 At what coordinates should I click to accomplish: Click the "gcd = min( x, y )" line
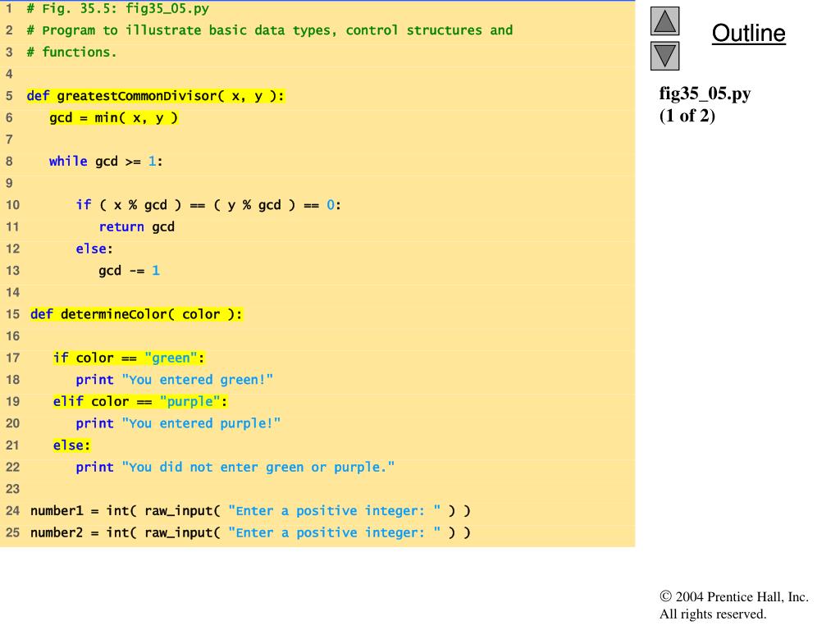[113, 117]
